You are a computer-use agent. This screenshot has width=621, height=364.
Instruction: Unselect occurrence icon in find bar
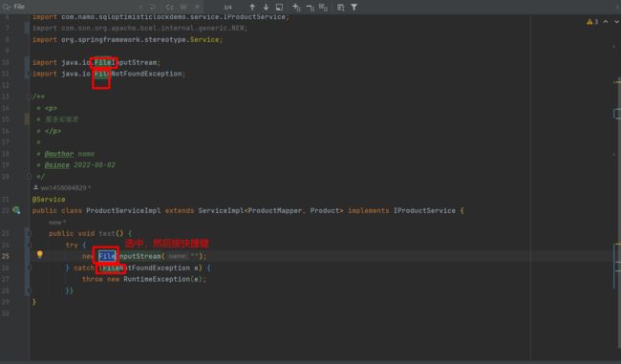click(310, 7)
